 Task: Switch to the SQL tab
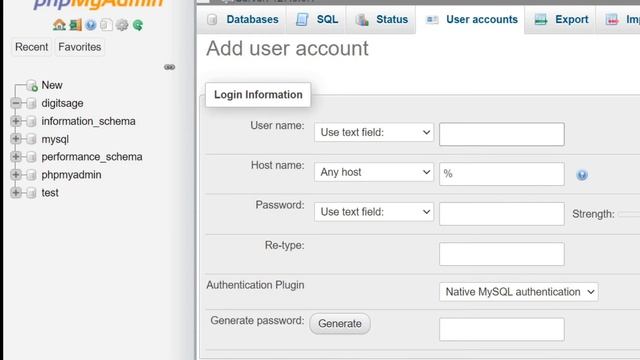(316, 20)
